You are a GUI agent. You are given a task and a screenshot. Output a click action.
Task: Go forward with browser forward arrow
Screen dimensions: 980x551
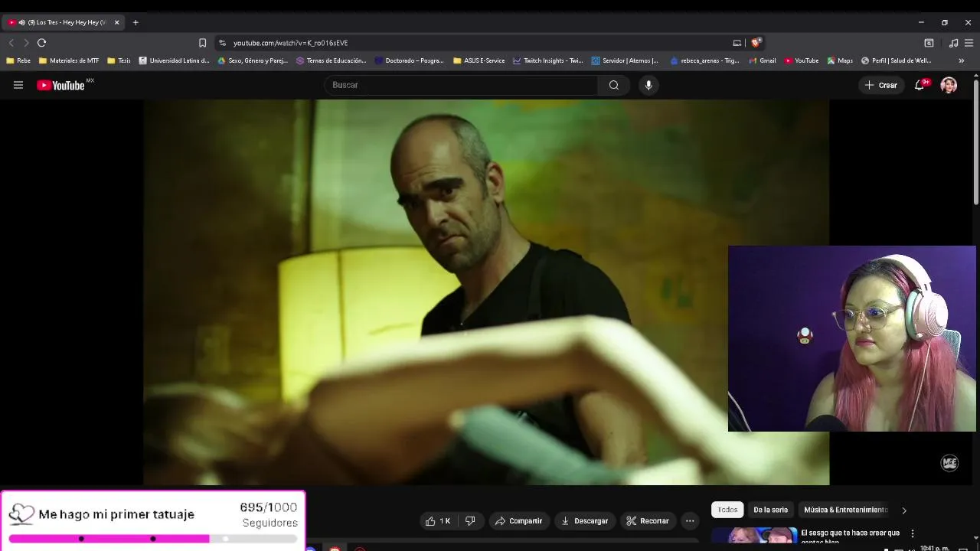point(26,43)
